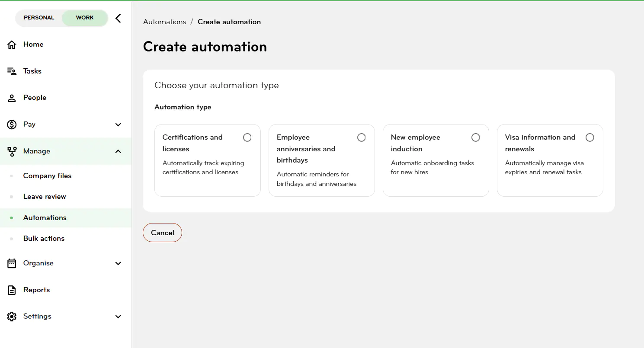Click 'Automatic onboarding tasks for new hires' text
Screen dimensions: 644x348
point(433,168)
